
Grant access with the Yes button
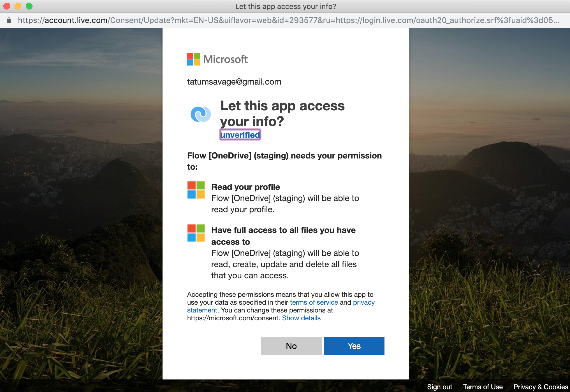[x=354, y=346]
